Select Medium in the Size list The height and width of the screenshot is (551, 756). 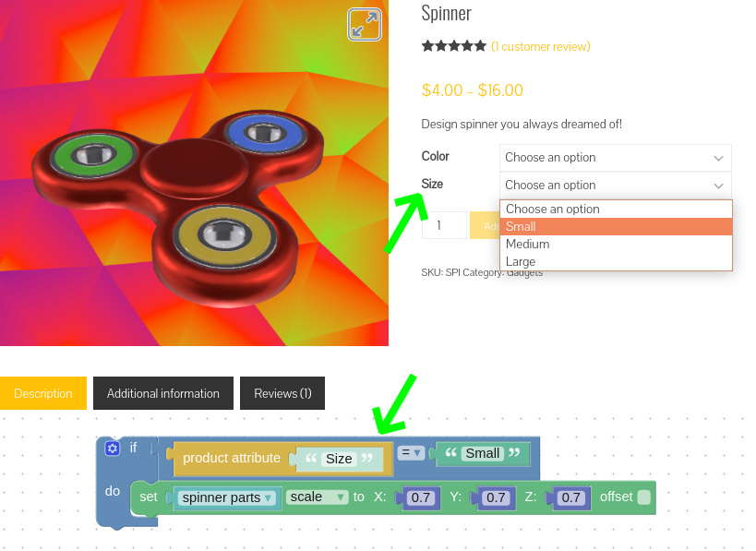617,244
